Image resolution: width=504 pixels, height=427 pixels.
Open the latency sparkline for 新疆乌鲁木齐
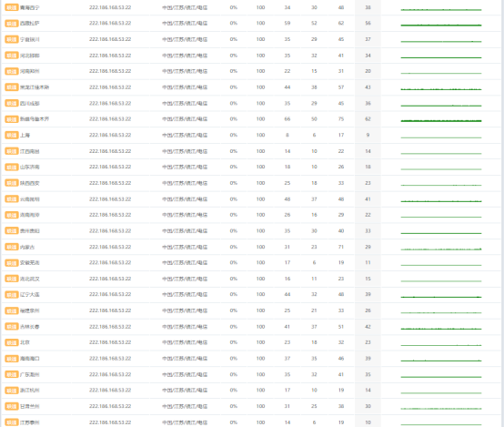441,121
